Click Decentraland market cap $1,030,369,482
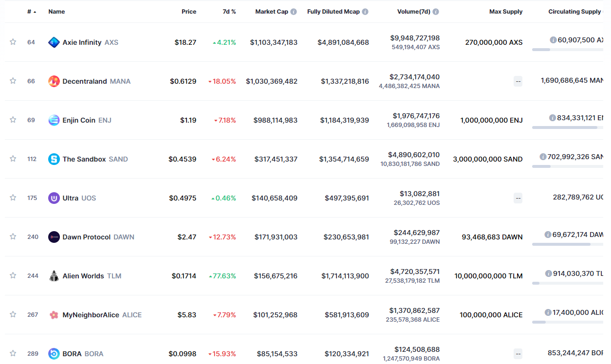 [272, 81]
